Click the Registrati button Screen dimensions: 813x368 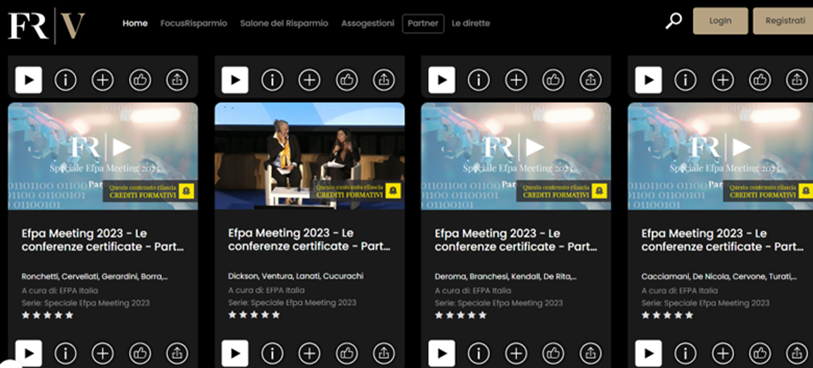(x=783, y=21)
